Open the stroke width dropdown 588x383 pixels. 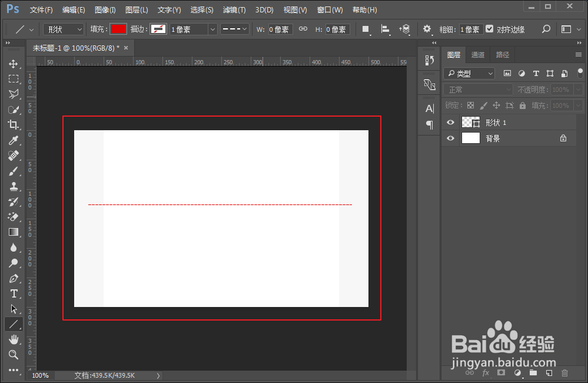click(x=212, y=29)
